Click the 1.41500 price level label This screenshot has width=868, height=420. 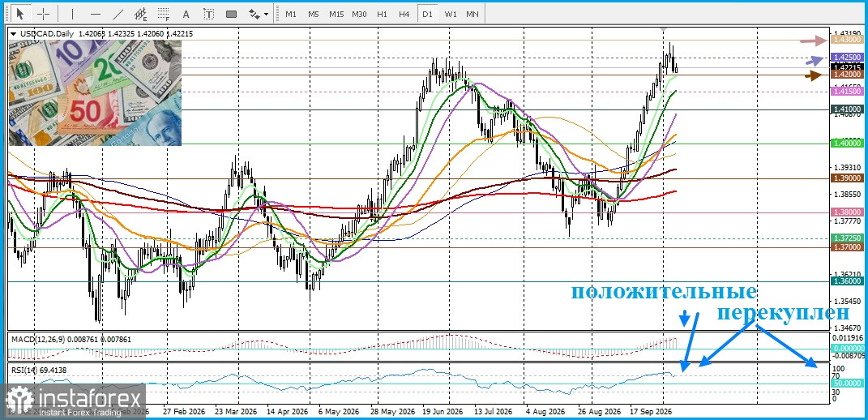pyautogui.click(x=846, y=91)
